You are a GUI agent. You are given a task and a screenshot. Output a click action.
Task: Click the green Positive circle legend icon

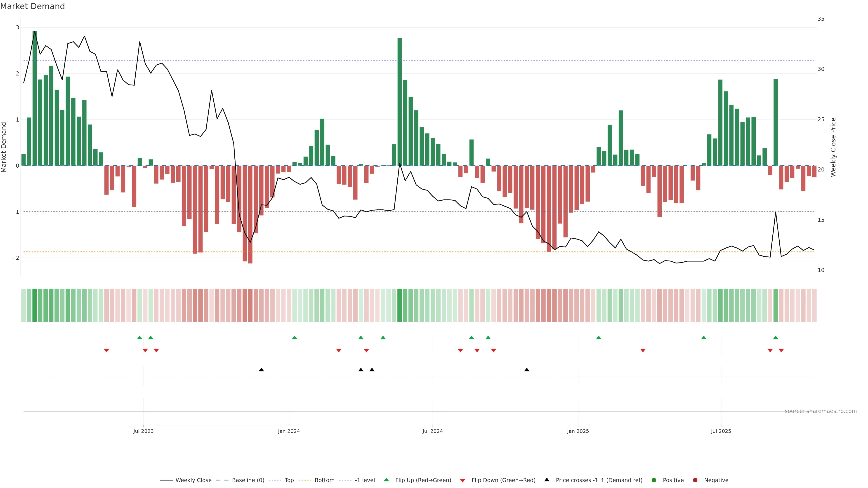[654, 480]
